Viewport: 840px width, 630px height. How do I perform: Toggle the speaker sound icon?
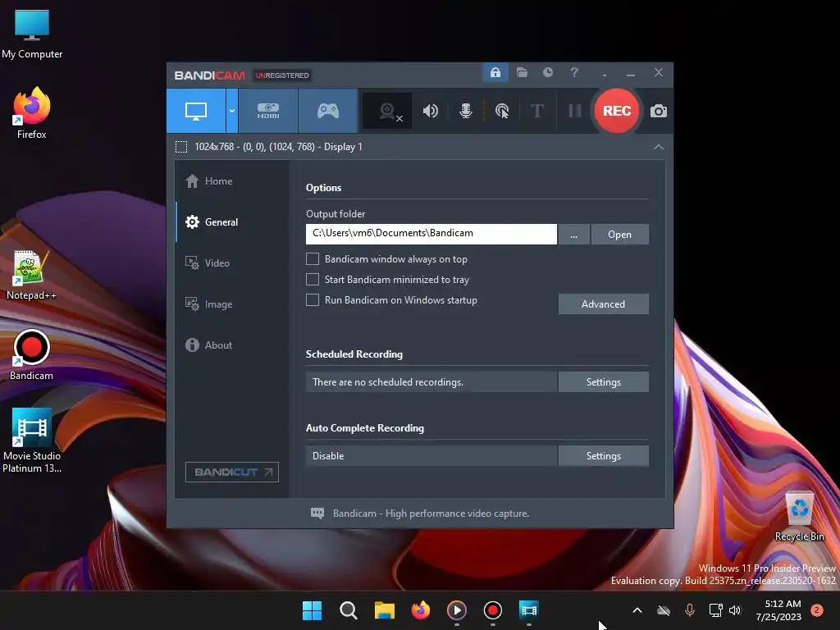point(430,111)
